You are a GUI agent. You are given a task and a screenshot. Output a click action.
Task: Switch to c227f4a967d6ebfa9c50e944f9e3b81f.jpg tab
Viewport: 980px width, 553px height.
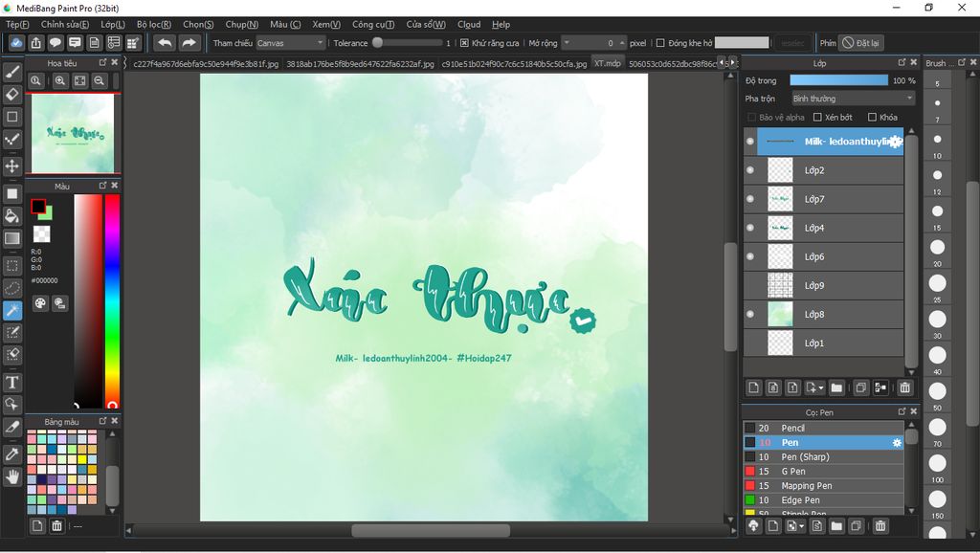click(x=206, y=64)
